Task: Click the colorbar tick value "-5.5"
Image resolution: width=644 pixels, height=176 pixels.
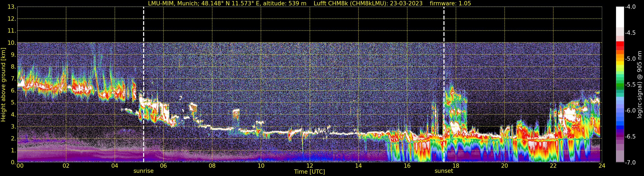Action: pyautogui.click(x=630, y=85)
